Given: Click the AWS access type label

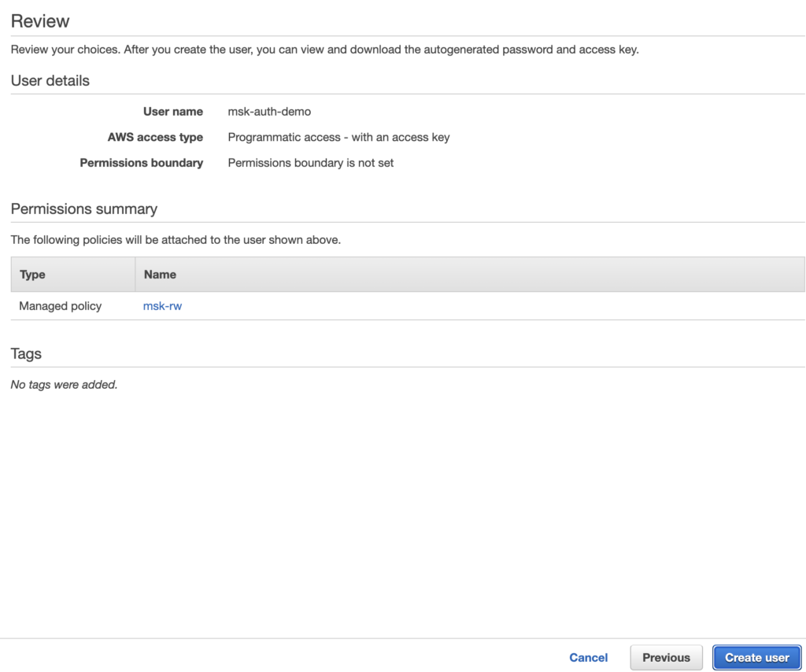Looking at the screenshot, I should click(x=155, y=137).
